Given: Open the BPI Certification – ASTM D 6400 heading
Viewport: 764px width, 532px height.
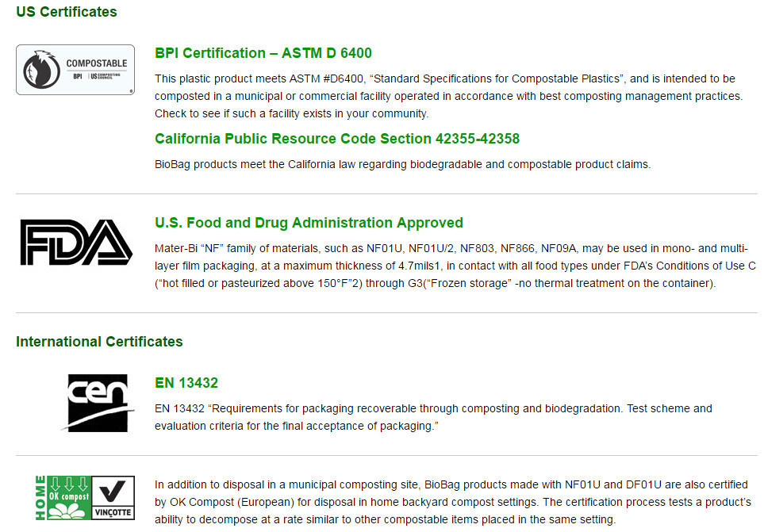Looking at the screenshot, I should tap(263, 53).
